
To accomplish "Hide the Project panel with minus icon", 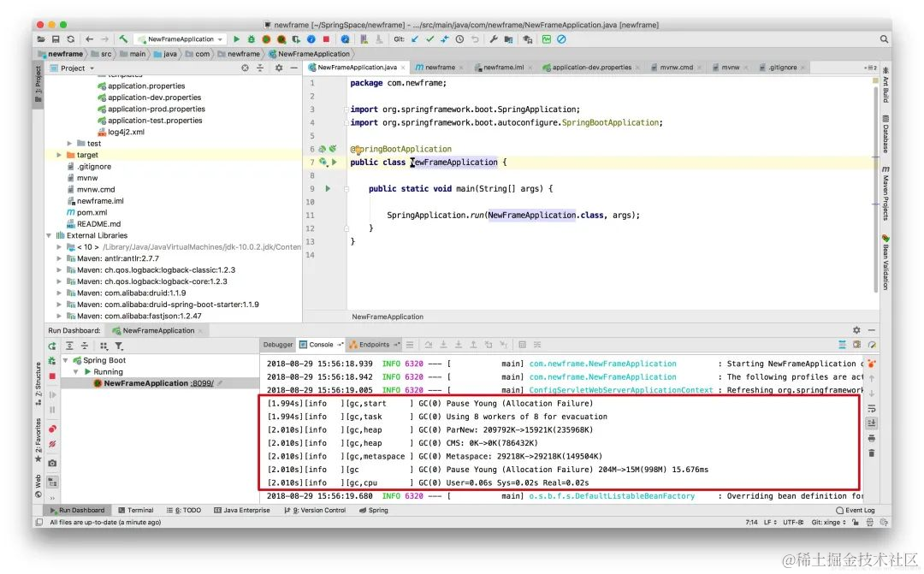I will [293, 68].
